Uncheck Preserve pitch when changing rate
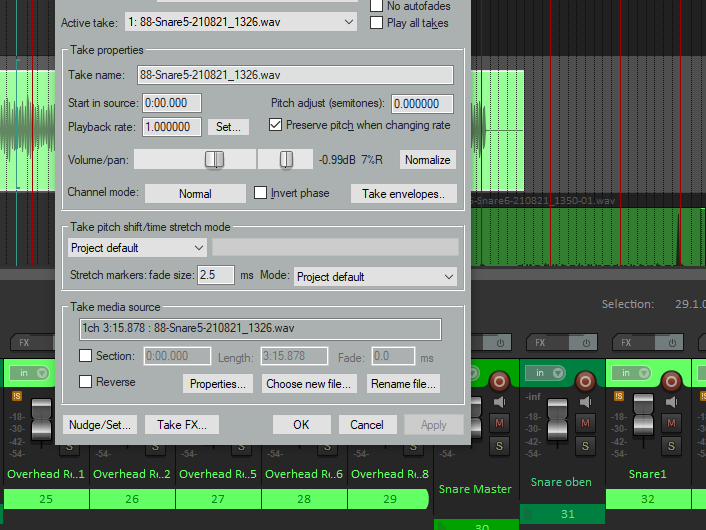 275,125
